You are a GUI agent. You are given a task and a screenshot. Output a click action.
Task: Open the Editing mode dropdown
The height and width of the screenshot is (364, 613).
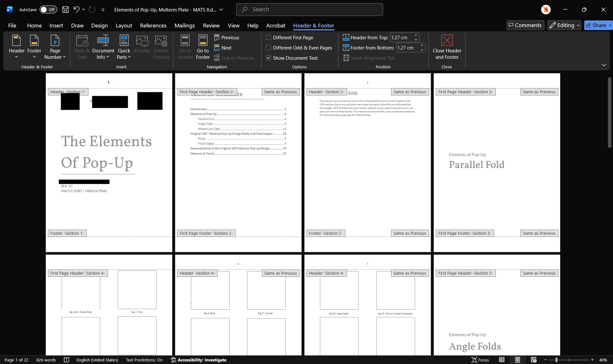click(564, 25)
